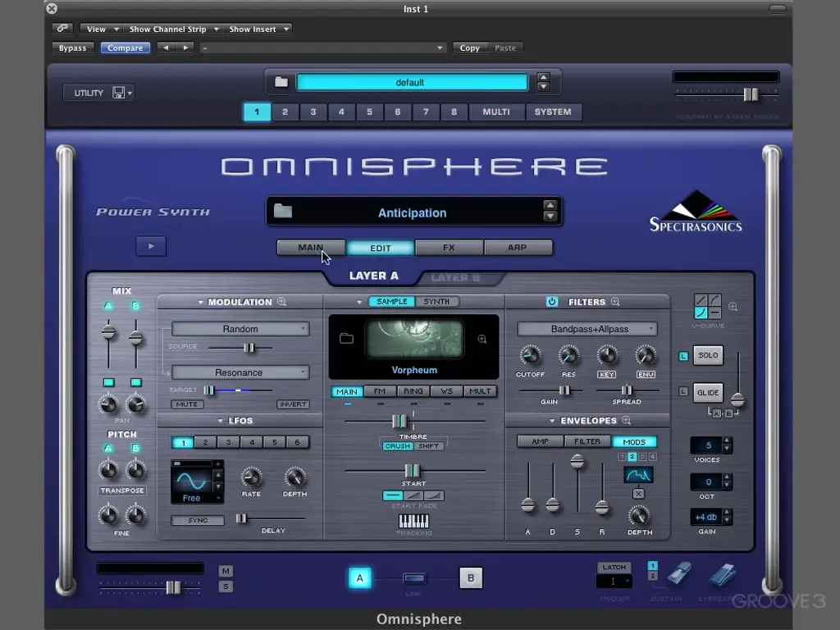The width and height of the screenshot is (840, 630).
Task: Toggle the Compare button
Action: tap(125, 48)
